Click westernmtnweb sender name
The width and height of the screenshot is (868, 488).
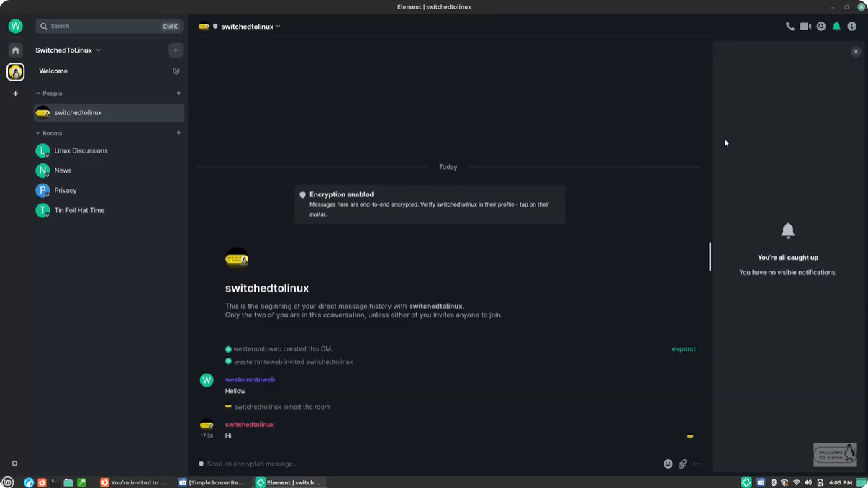click(x=250, y=379)
